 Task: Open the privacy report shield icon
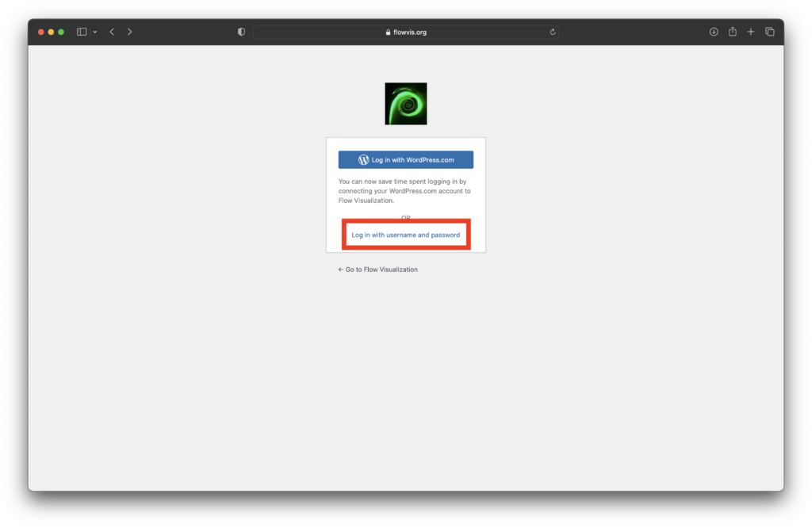coord(241,32)
